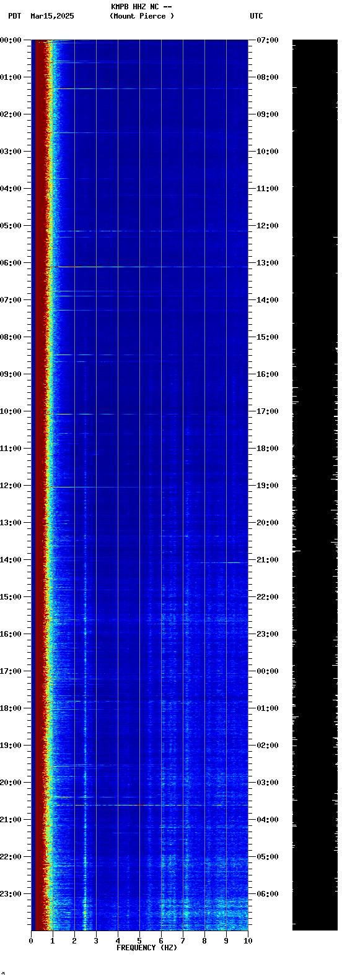This screenshot has width=342, height=980.
Task: Click the black seismogram amplitude panel
Action: click(x=315, y=485)
